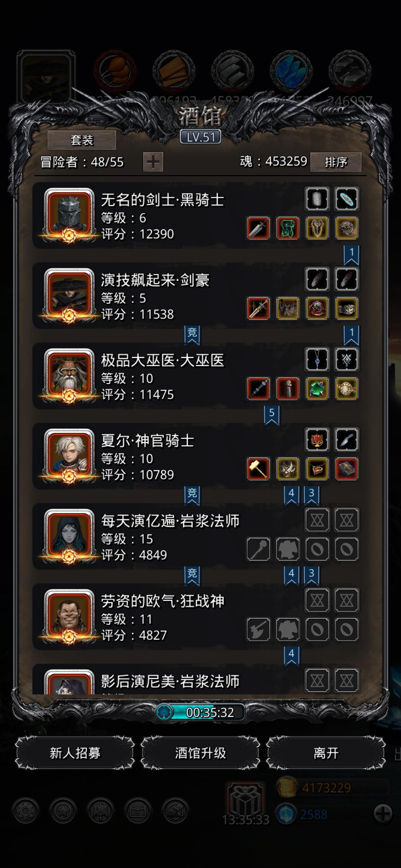Select the green armor of 无名的剑士·黑骑士
This screenshot has width=401, height=868.
288,228
